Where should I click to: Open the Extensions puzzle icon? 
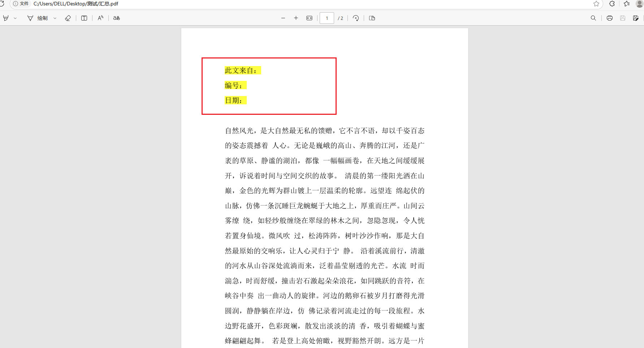612,4
